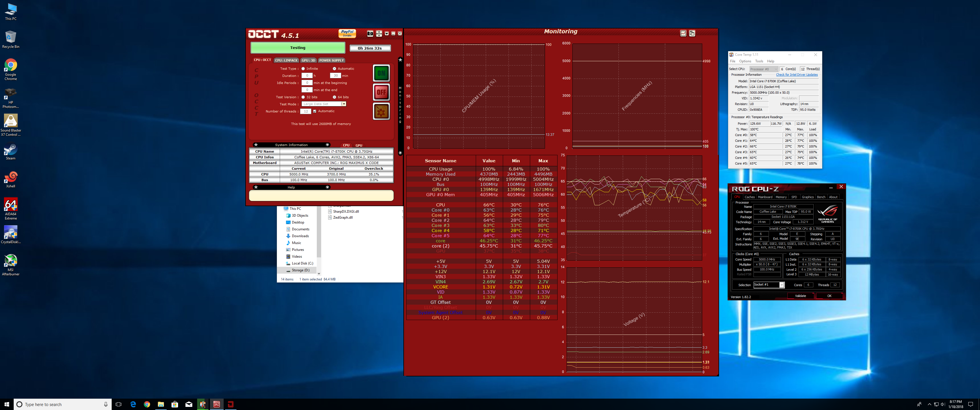This screenshot has width=980, height=410.
Task: Open Microsoft Edge from the taskbar
Action: (133, 404)
